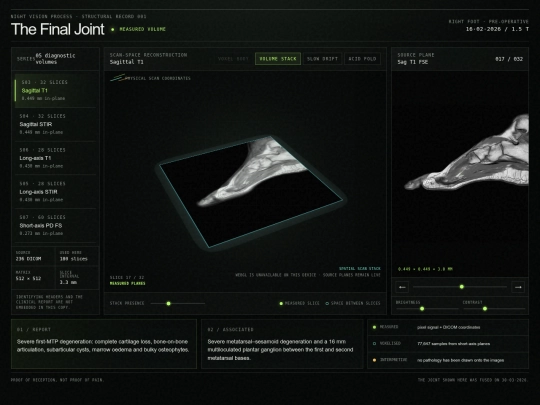Go to previous source plane slice arrow
The image size is (540, 405).
(402, 287)
